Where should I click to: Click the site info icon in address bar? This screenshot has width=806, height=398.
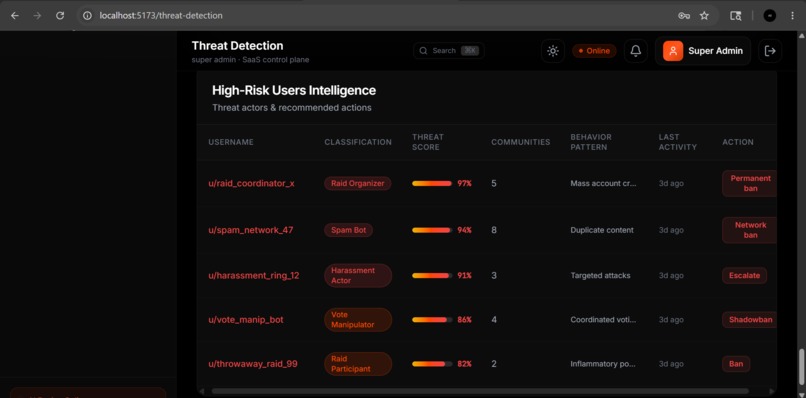[x=87, y=15]
